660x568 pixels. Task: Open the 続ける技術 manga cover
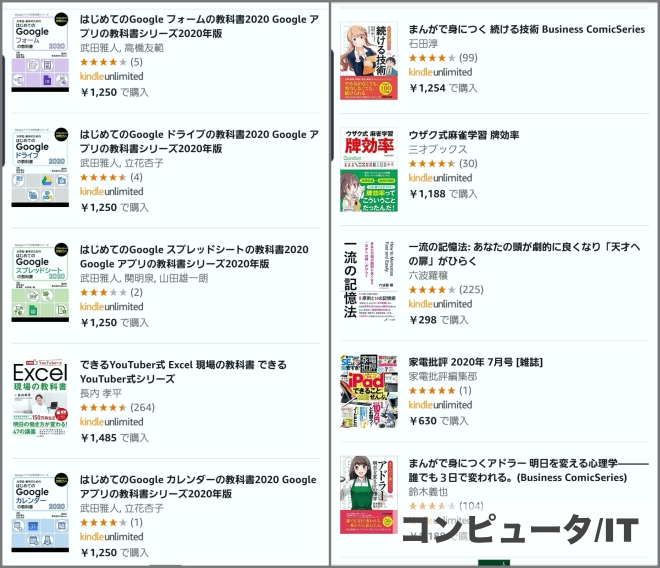(369, 58)
